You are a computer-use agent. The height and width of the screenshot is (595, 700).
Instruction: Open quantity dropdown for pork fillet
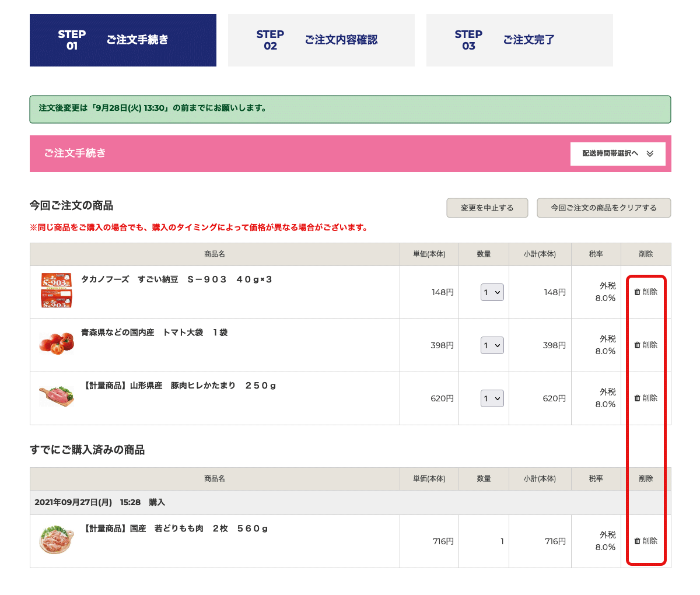pos(492,398)
